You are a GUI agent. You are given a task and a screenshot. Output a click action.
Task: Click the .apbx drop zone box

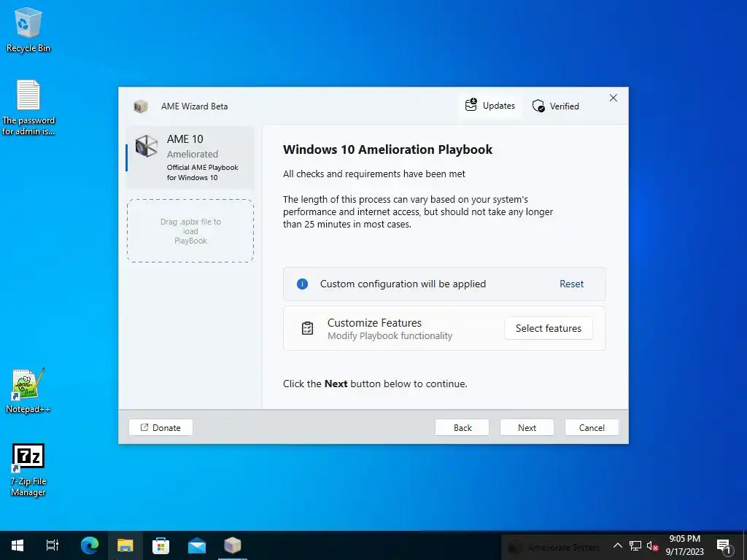click(190, 231)
